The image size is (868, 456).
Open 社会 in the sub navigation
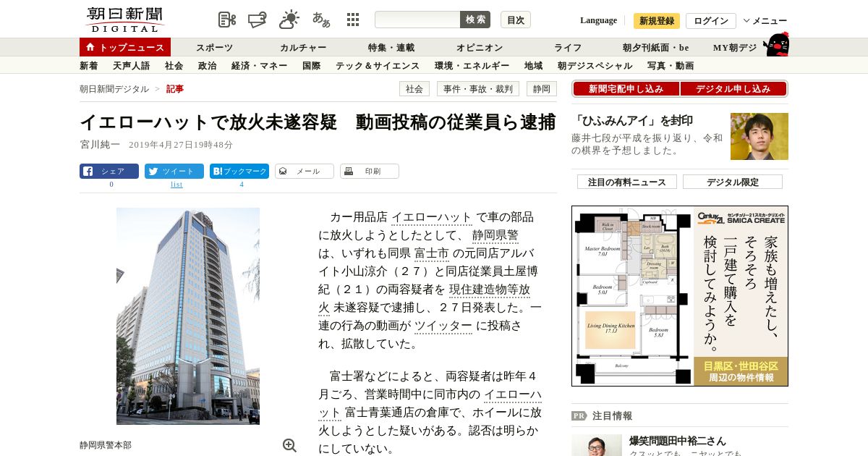[x=174, y=66]
